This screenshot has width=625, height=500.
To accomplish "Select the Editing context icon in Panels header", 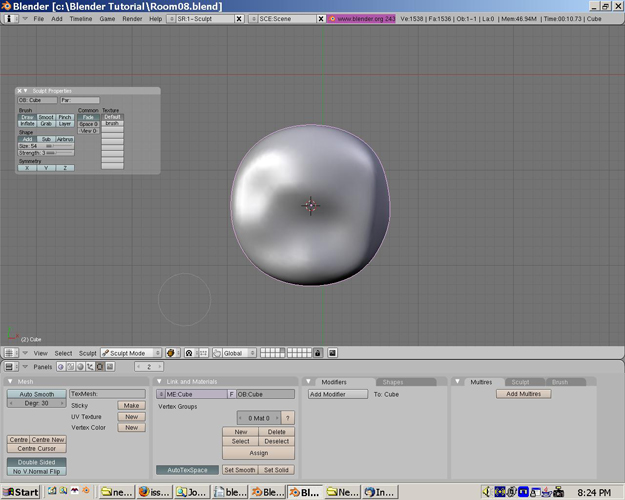I will click(x=101, y=367).
